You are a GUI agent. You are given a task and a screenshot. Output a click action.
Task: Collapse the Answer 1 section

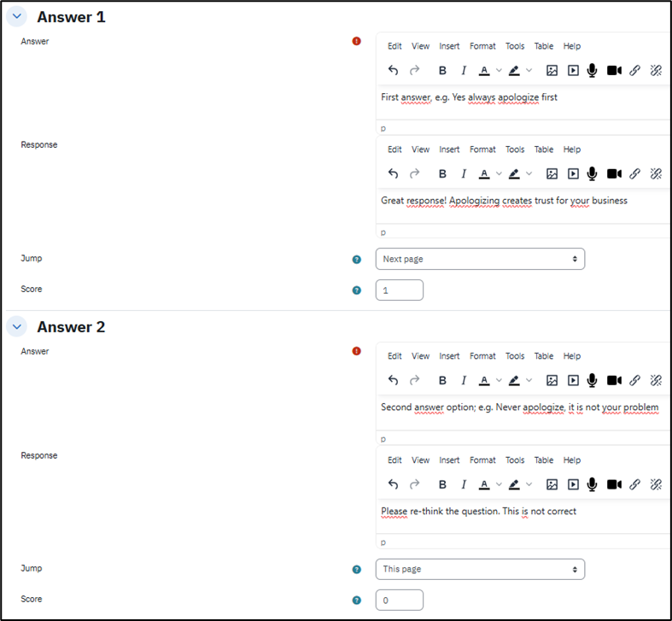pos(17,17)
